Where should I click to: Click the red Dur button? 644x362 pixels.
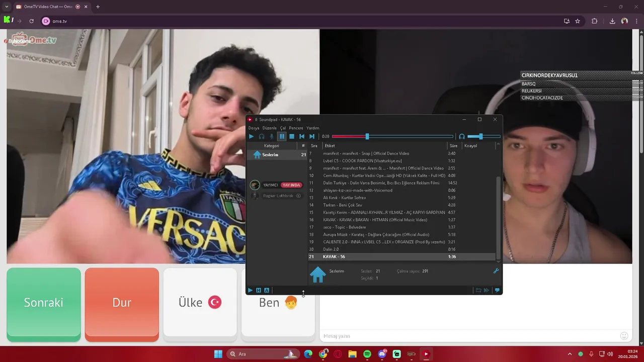click(x=122, y=304)
